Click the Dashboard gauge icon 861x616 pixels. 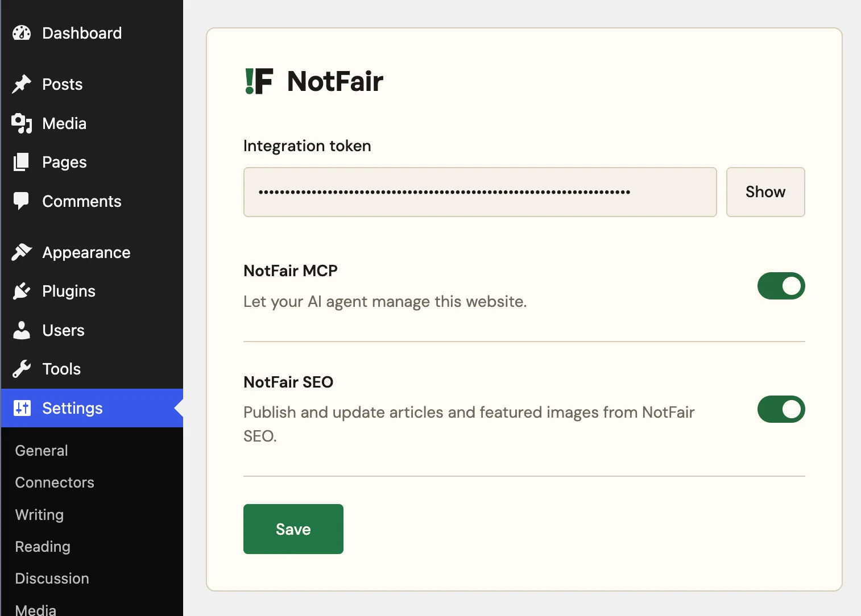(x=22, y=33)
